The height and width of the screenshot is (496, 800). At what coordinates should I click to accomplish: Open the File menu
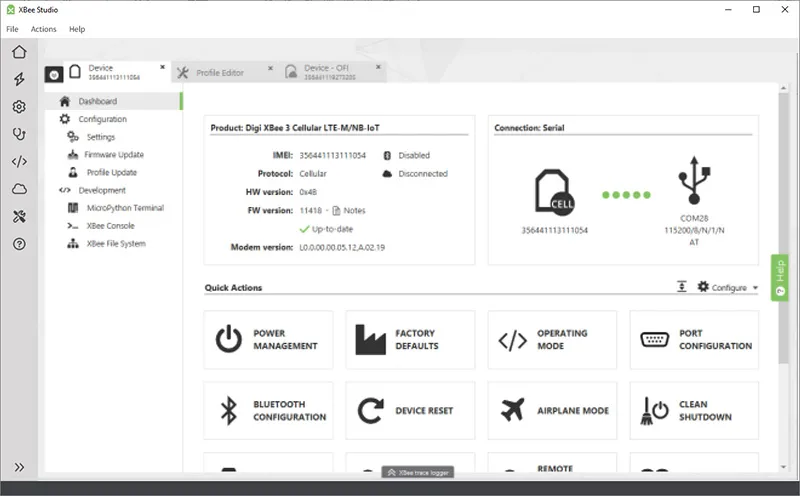point(12,29)
